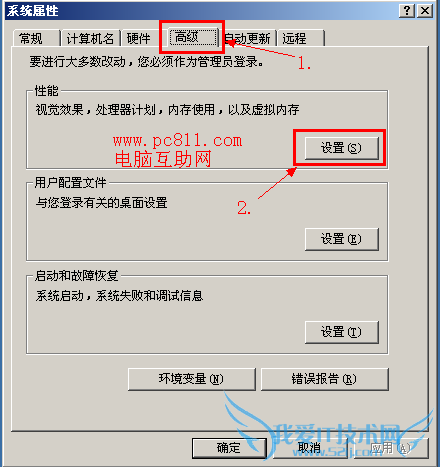Open 性能 settings with 设置(S)
This screenshot has width=440, height=467.
(x=342, y=148)
